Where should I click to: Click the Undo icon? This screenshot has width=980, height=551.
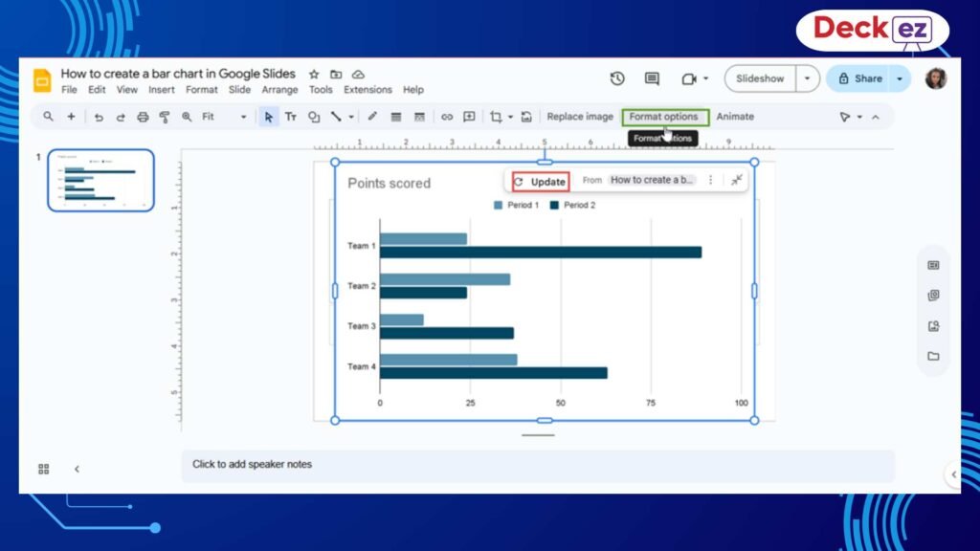coord(100,117)
